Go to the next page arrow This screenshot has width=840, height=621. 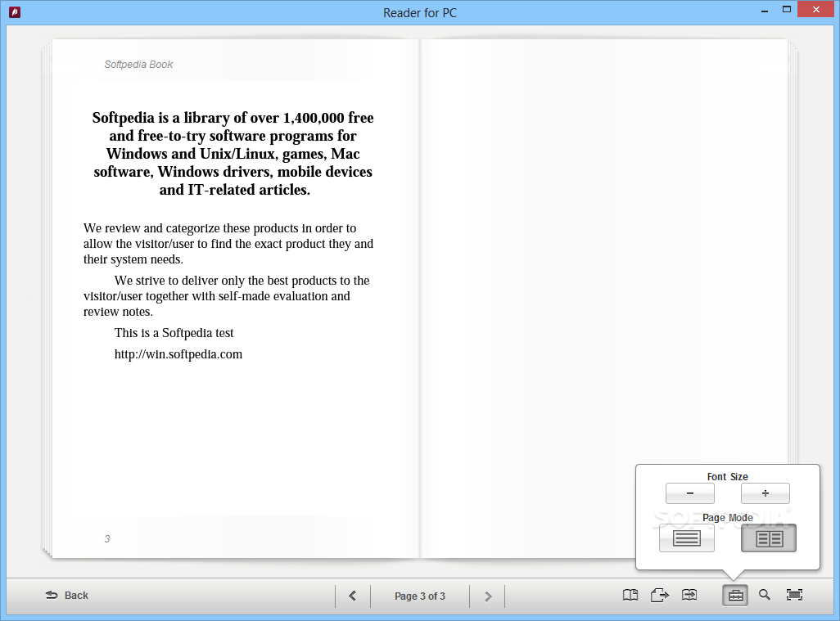487,596
